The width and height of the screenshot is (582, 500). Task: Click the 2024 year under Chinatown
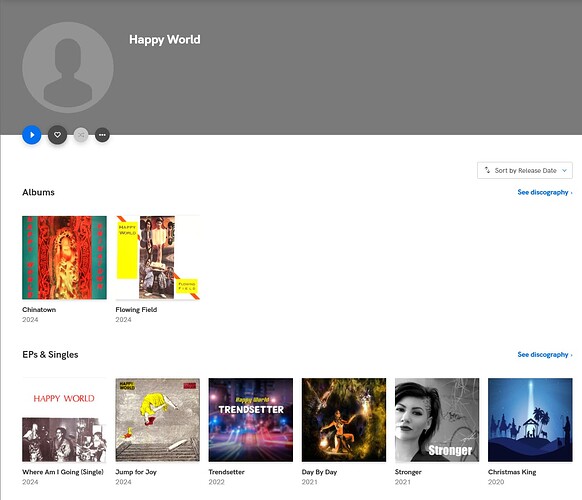point(30,320)
